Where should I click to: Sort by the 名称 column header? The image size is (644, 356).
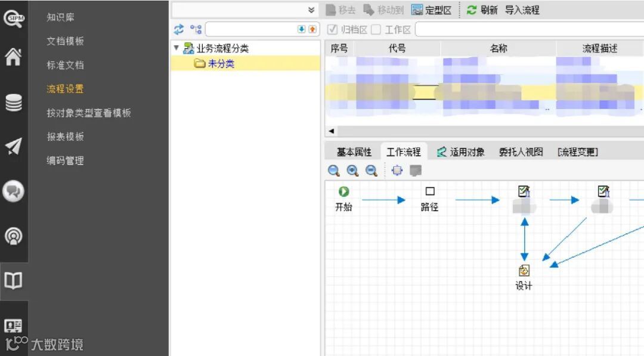(498, 48)
